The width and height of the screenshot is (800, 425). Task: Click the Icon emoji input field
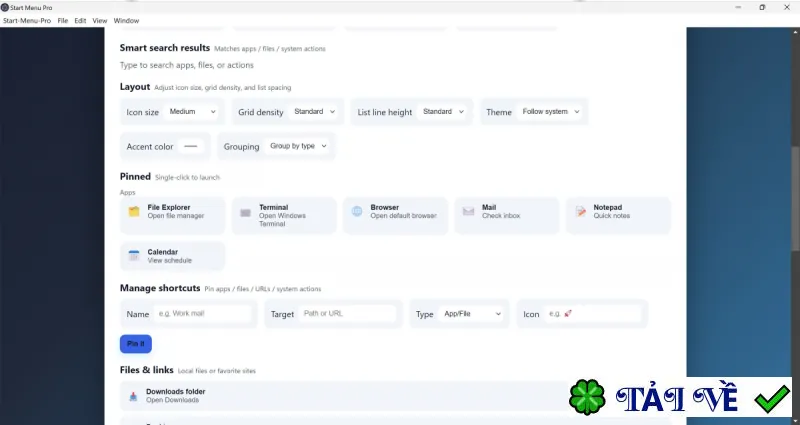coord(593,314)
